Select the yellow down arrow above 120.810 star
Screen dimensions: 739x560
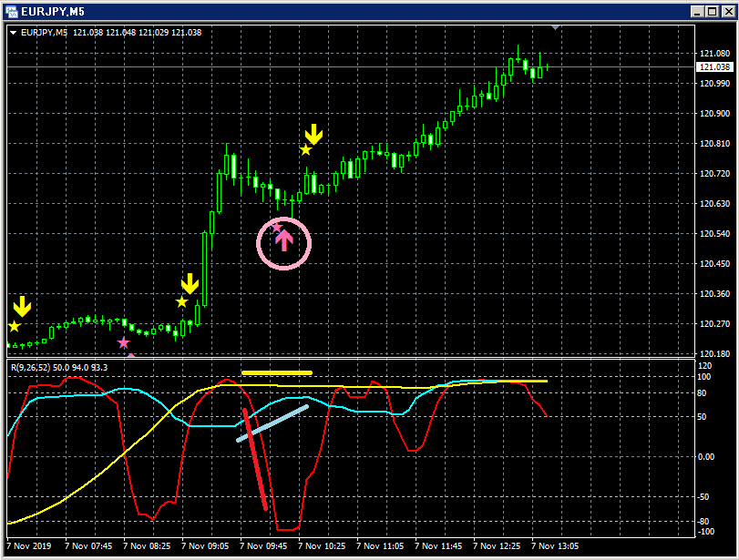(313, 134)
